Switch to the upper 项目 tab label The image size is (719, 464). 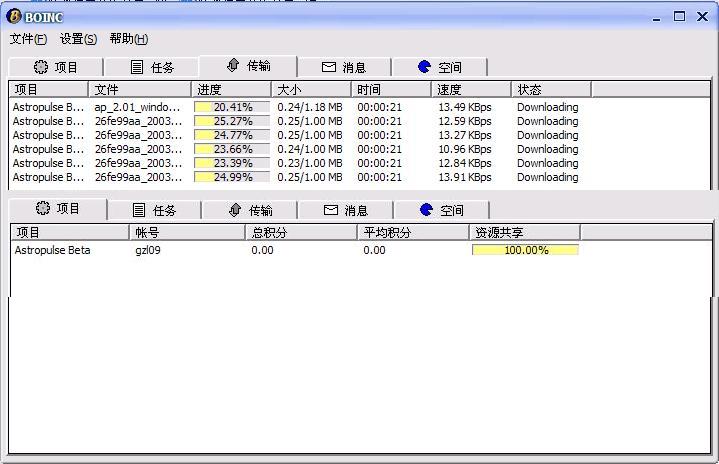pyautogui.click(x=66, y=67)
